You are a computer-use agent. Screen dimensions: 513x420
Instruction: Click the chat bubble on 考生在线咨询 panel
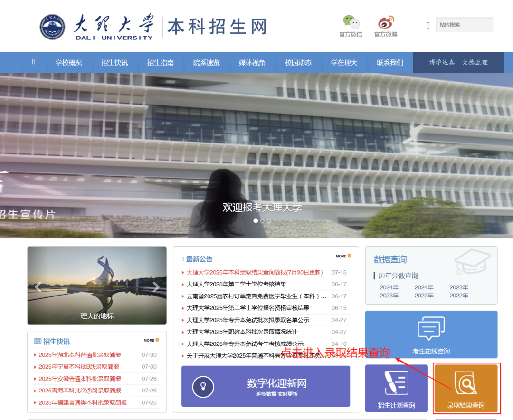tap(430, 328)
